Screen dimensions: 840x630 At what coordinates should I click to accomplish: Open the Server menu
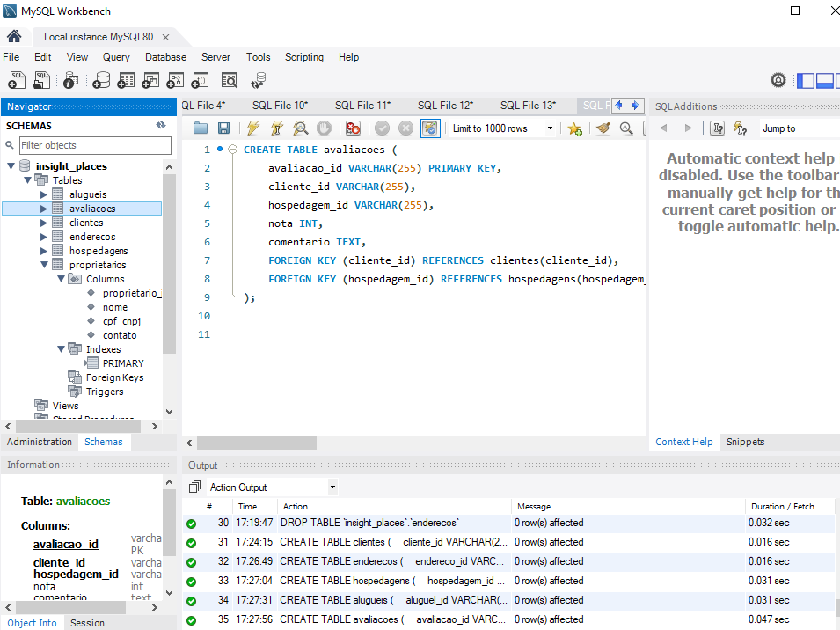(215, 57)
